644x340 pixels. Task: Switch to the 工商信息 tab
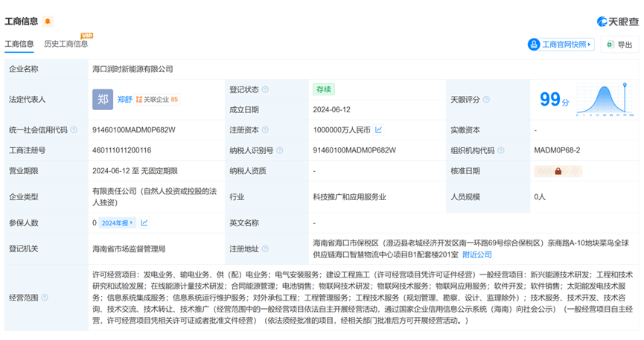[x=19, y=45]
